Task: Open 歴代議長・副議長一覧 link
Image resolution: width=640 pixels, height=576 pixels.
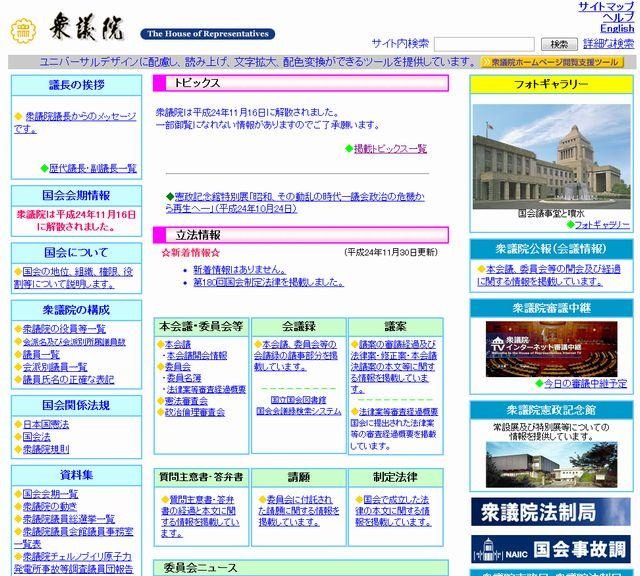Action: point(92,168)
